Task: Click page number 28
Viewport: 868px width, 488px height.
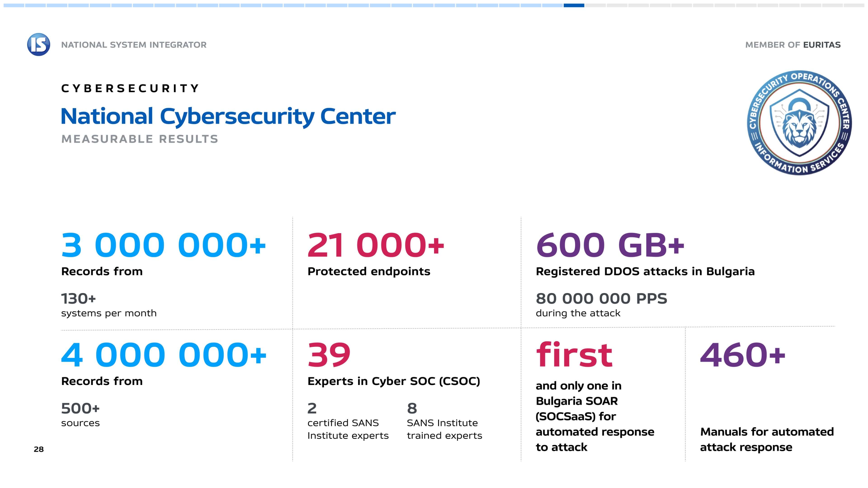Action: pyautogui.click(x=39, y=449)
